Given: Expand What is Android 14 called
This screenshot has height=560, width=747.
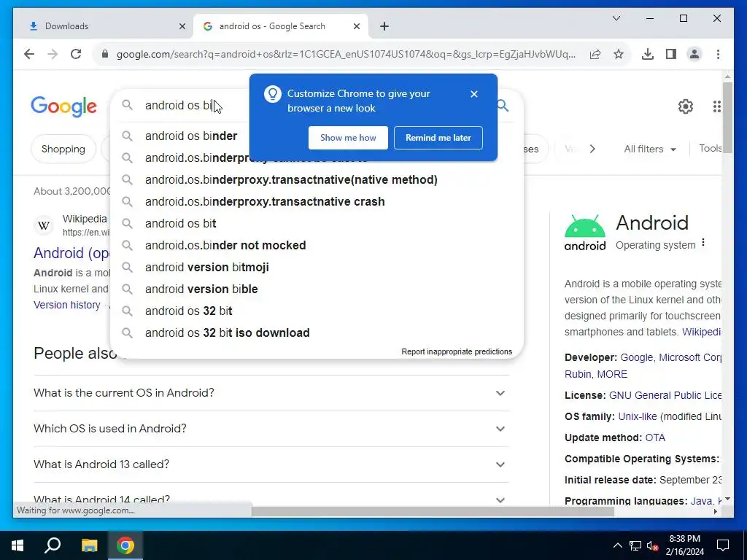Looking at the screenshot, I should click(271, 499).
